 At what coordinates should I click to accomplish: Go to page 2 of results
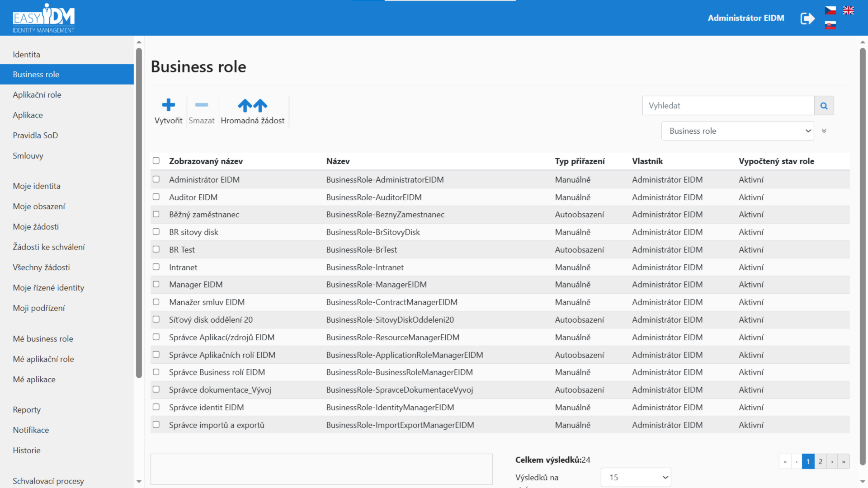point(820,461)
